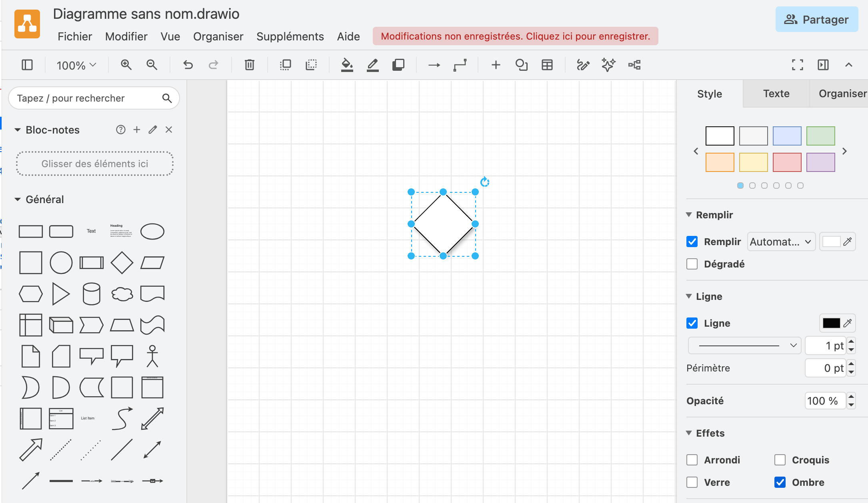Show next style color palette page
Screen dimensions: 868x503
click(x=844, y=151)
